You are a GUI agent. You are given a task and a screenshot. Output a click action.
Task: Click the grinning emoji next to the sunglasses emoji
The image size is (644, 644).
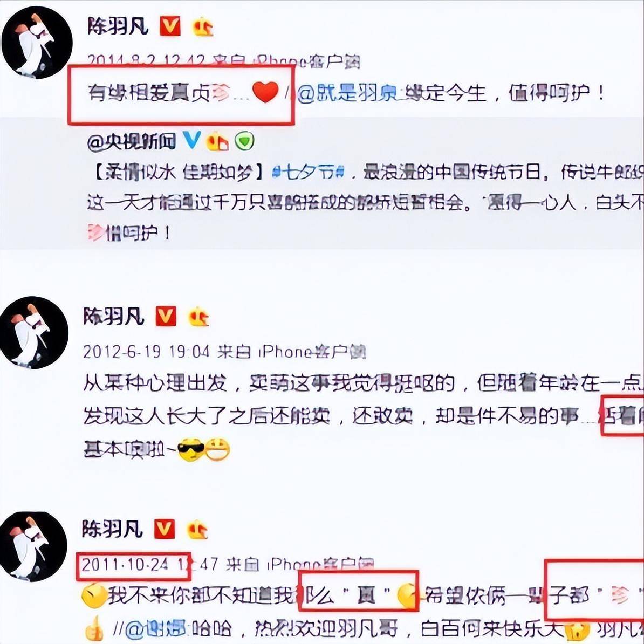click(218, 449)
